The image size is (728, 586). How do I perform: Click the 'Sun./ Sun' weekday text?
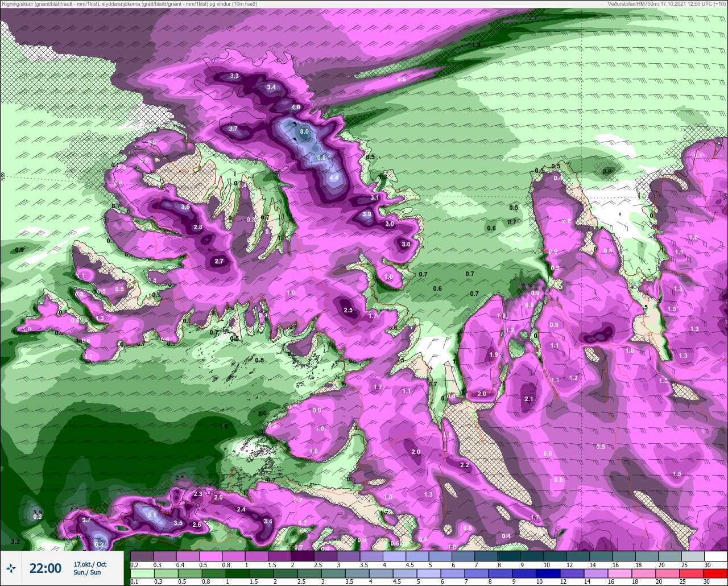(x=87, y=572)
